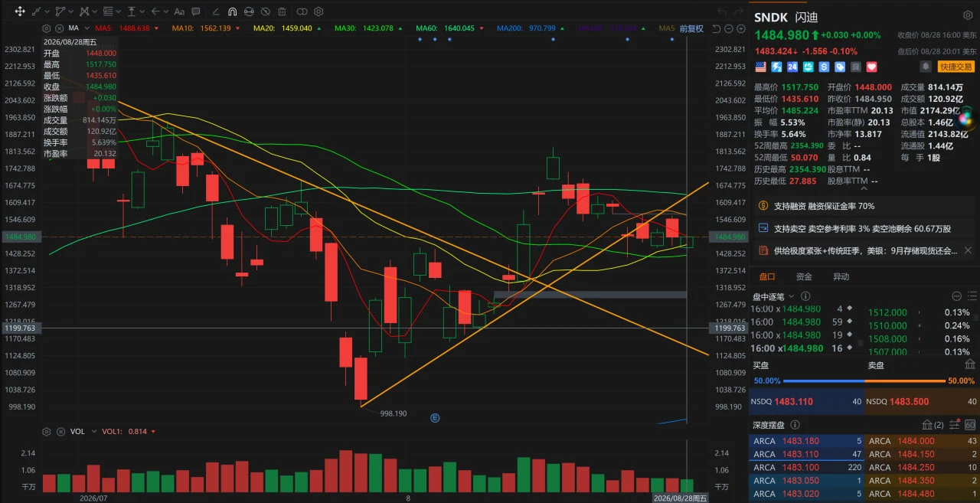Undo last drawing action
Image resolution: width=980 pixels, height=503 pixels.
tap(722, 11)
